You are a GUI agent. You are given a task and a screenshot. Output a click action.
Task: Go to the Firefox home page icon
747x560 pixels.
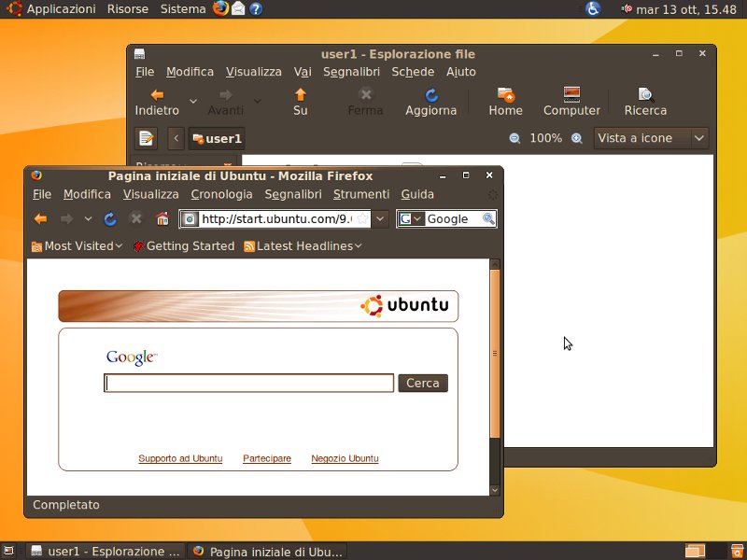point(162,219)
